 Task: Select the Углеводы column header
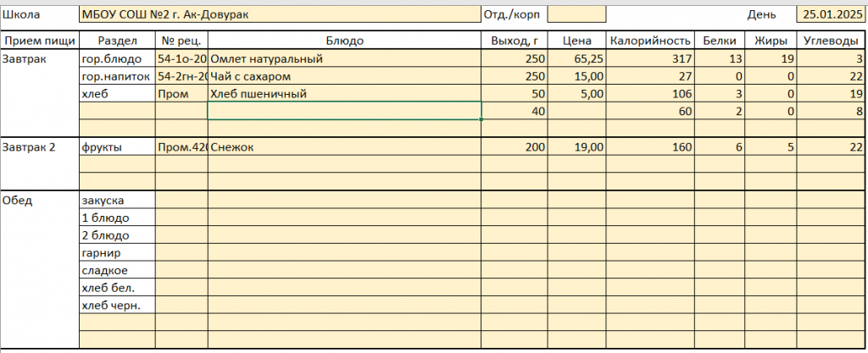point(830,41)
